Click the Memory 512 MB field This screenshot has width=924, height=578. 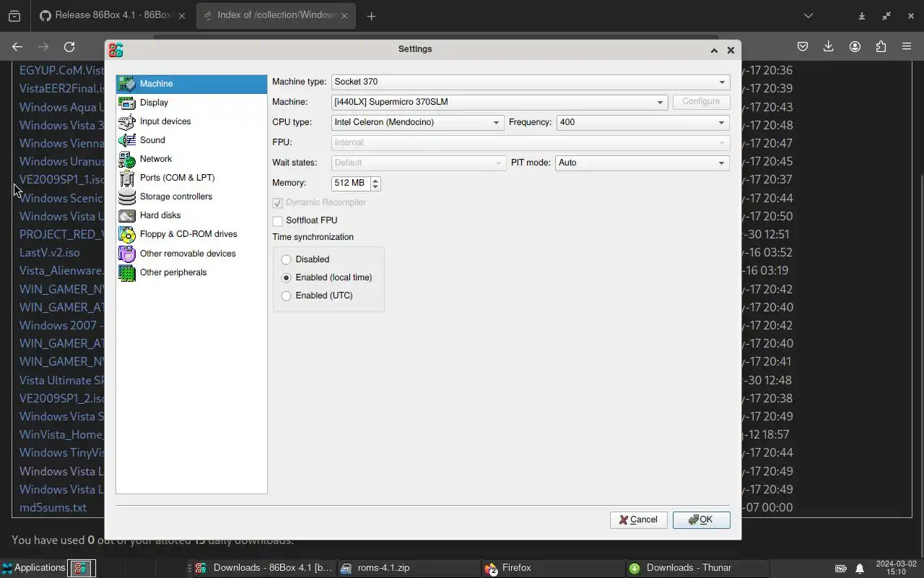click(351, 184)
